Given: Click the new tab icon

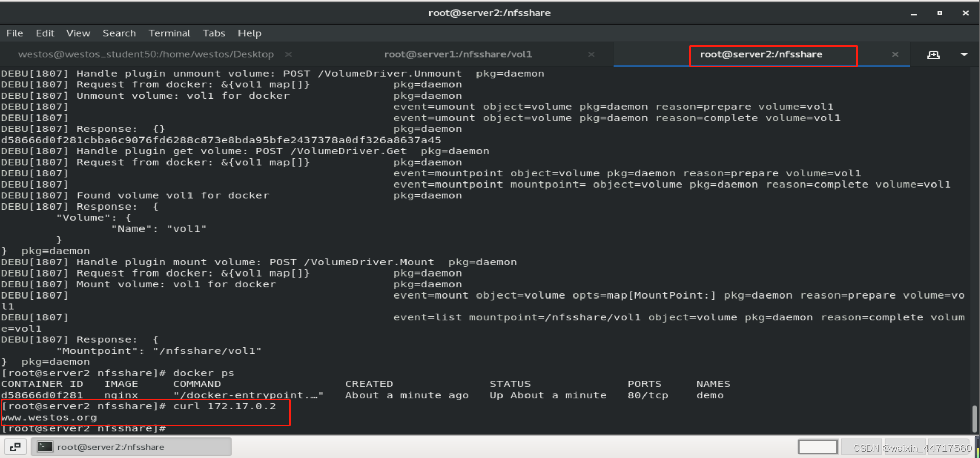Looking at the screenshot, I should [934, 55].
